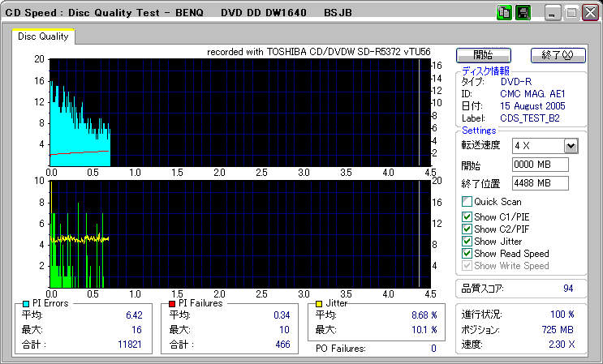Click PI Failures average 0.34
603x364 pixels.
(x=282, y=315)
